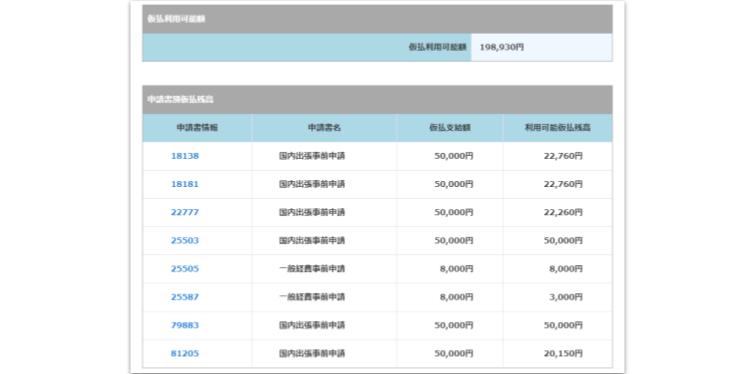The width and height of the screenshot is (755, 374).
Task: Select 国内出張事前申請 name in row 25503
Action: (312, 241)
